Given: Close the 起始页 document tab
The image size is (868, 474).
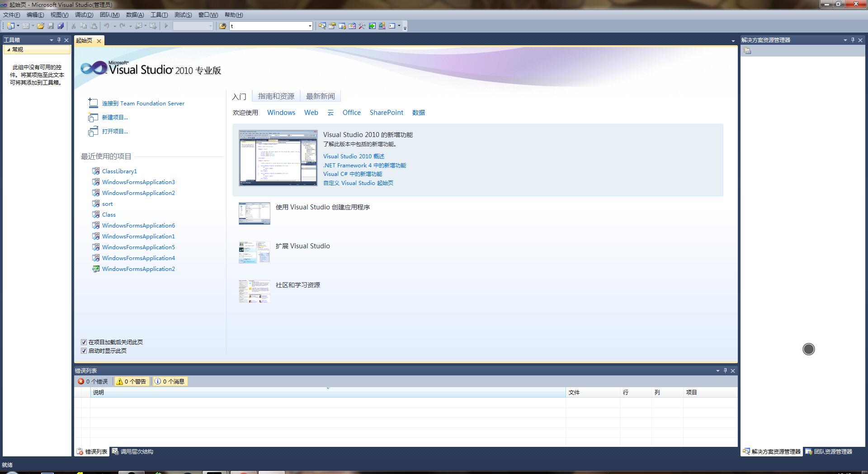Looking at the screenshot, I should pos(99,41).
